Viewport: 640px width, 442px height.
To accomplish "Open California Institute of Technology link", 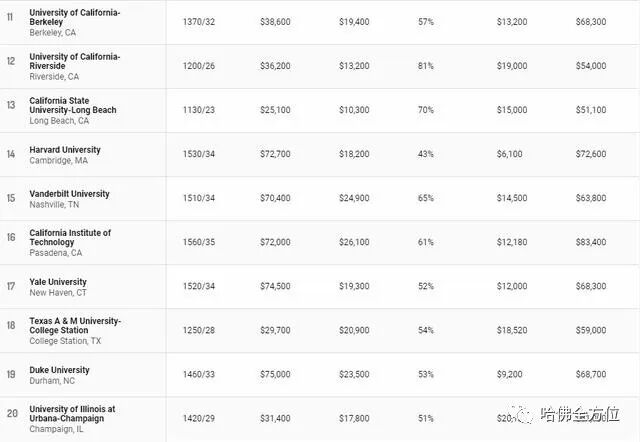I will [x=70, y=238].
